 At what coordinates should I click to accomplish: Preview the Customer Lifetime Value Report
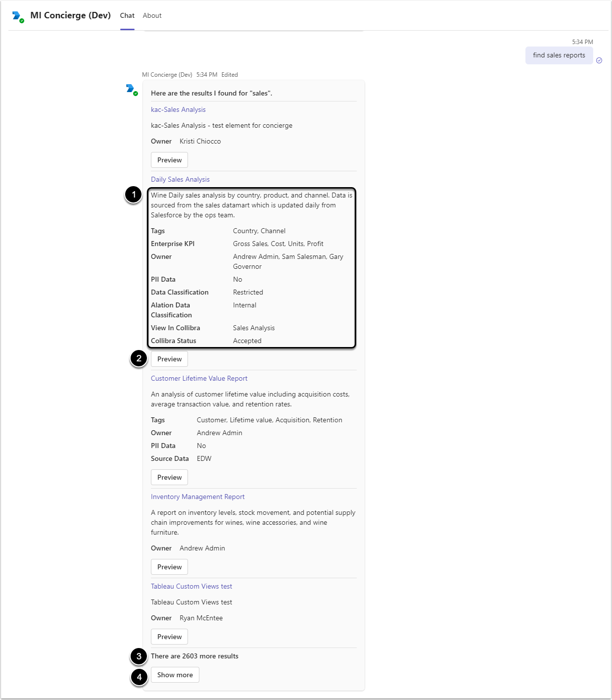point(169,477)
